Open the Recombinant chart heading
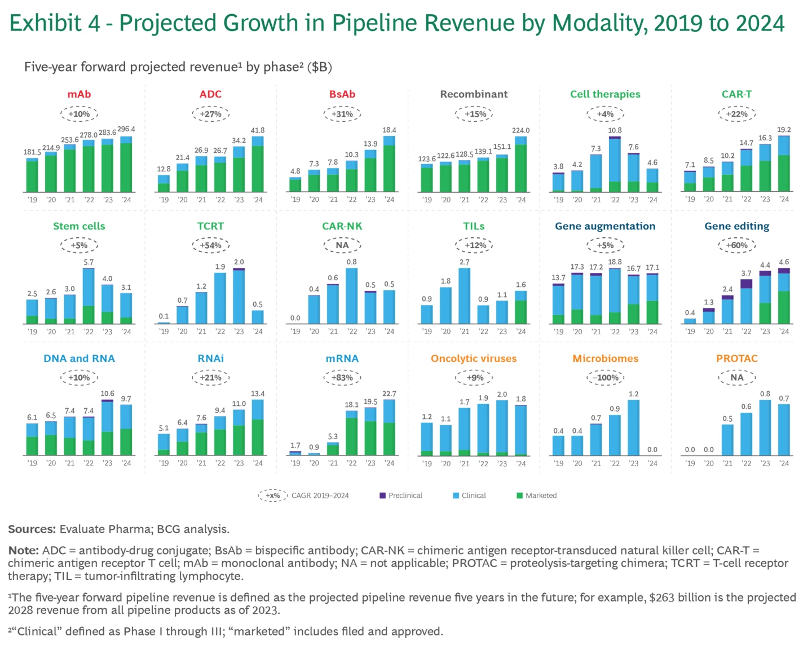The height and width of the screenshot is (650, 812). click(474, 94)
